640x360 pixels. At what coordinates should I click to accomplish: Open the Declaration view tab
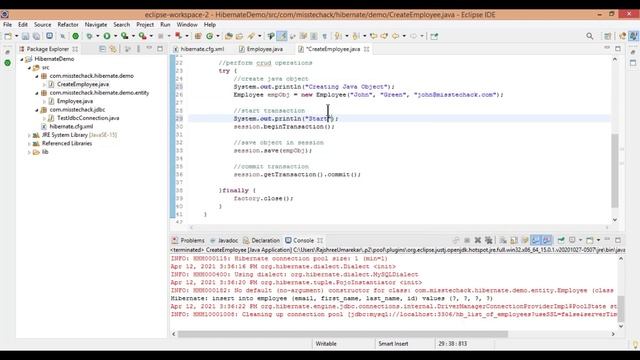pyautogui.click(x=262, y=240)
